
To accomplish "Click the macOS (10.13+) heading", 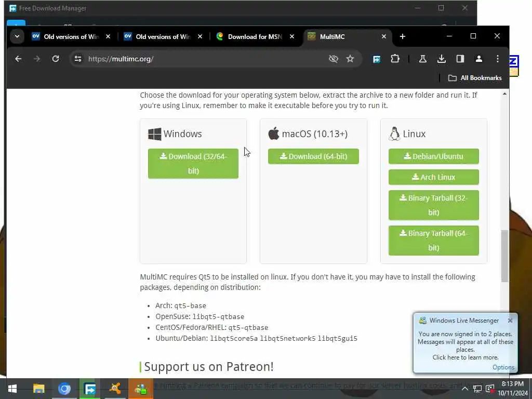I will click(314, 134).
